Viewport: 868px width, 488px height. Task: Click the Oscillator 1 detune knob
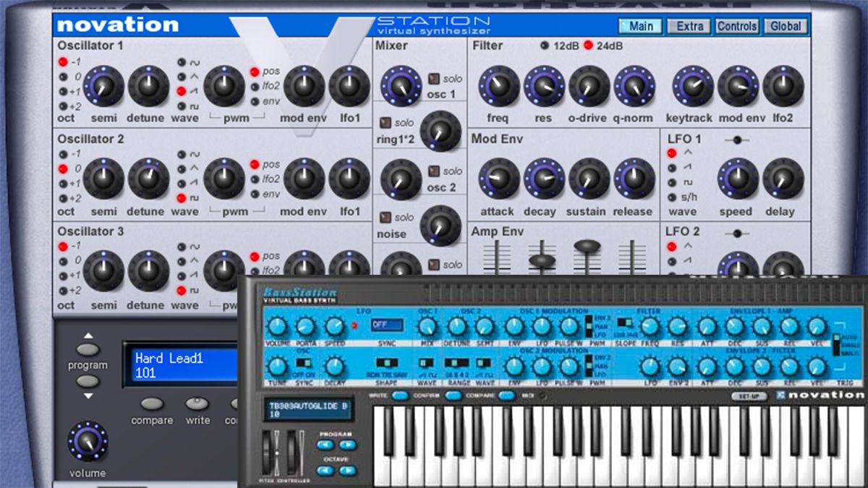pos(148,86)
